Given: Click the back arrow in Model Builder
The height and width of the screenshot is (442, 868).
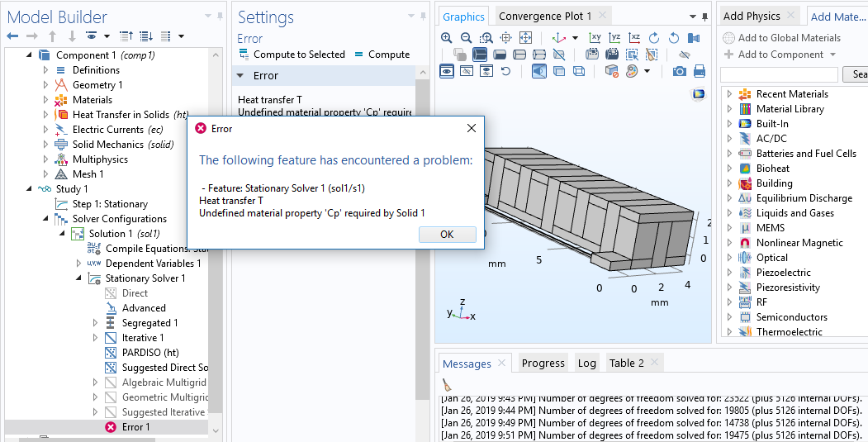Looking at the screenshot, I should pyautogui.click(x=12, y=36).
